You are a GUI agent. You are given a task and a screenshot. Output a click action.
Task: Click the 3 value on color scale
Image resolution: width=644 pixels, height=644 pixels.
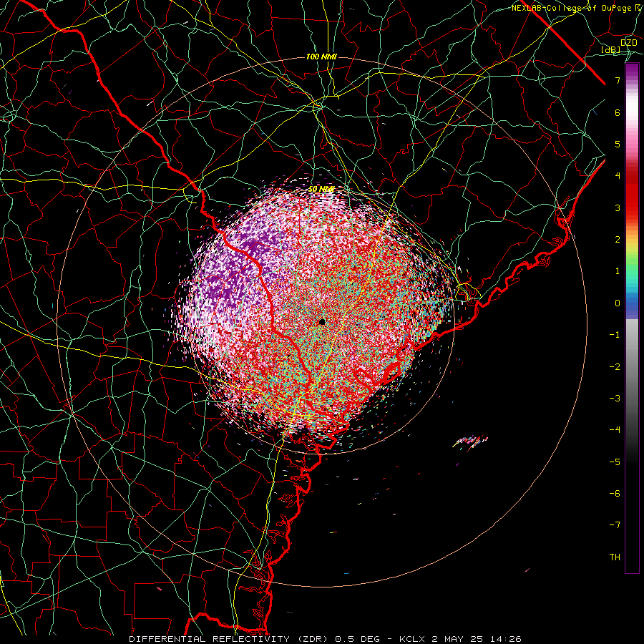point(618,208)
